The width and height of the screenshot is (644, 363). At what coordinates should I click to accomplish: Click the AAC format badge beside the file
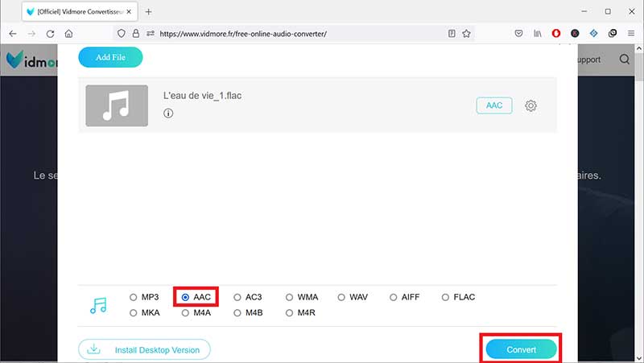[493, 105]
